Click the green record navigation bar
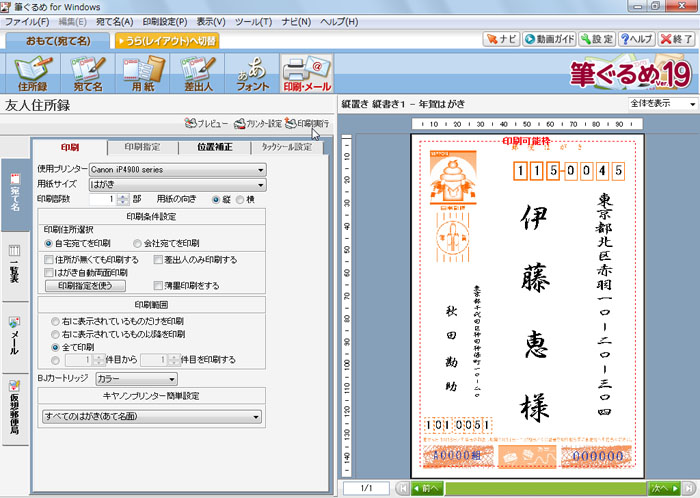This screenshot has width=700, height=498. (546, 488)
